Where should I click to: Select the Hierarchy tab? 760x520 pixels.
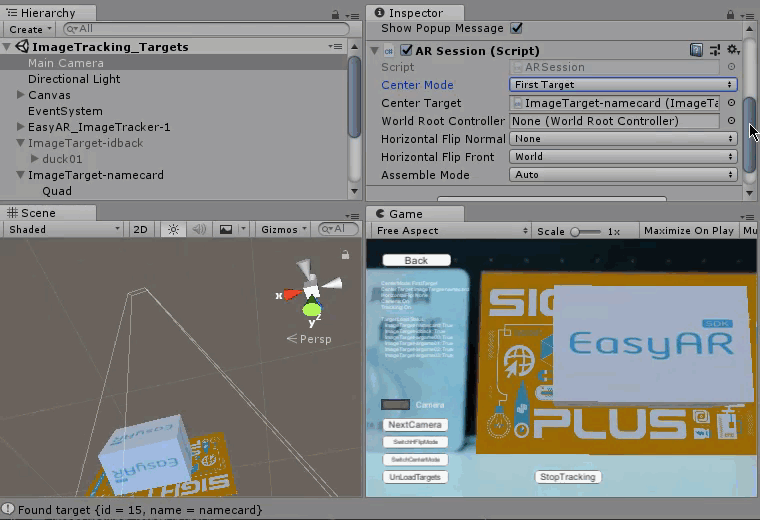tap(48, 13)
